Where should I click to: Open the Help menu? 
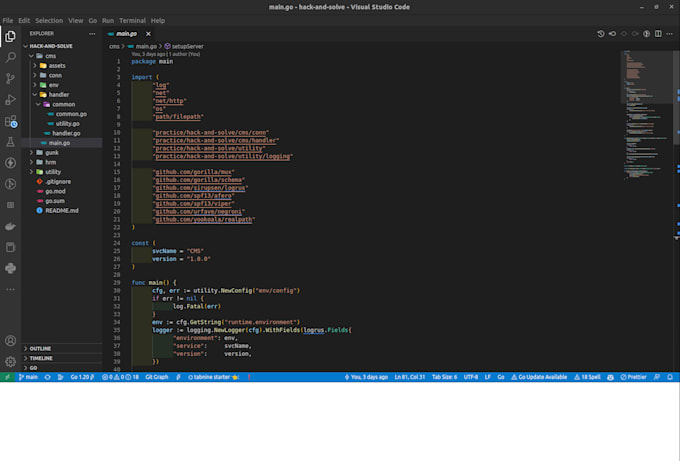[x=158, y=20]
